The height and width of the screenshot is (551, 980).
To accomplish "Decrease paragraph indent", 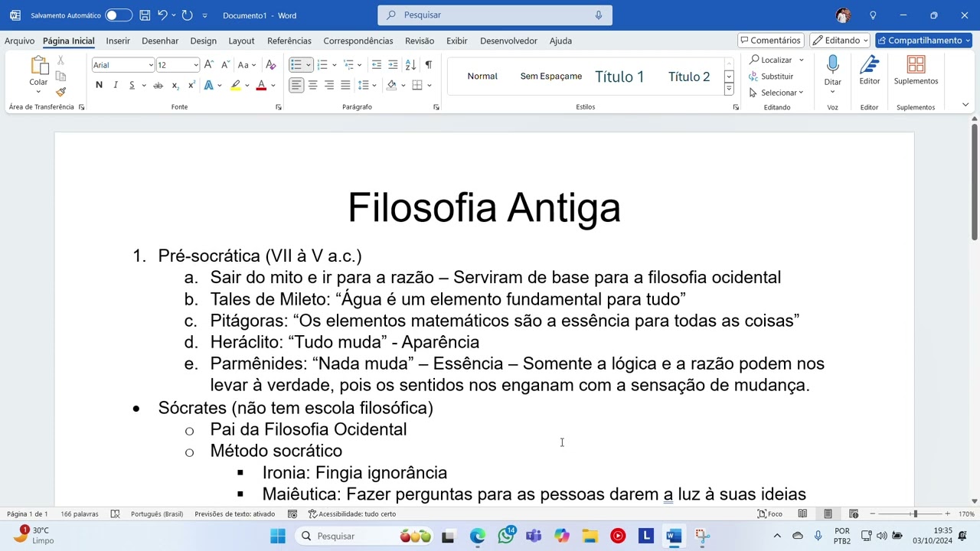I will tap(377, 65).
